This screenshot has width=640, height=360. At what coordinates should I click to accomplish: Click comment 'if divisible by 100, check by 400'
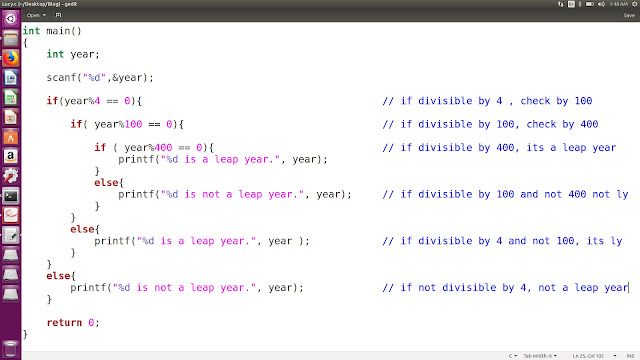pos(490,124)
